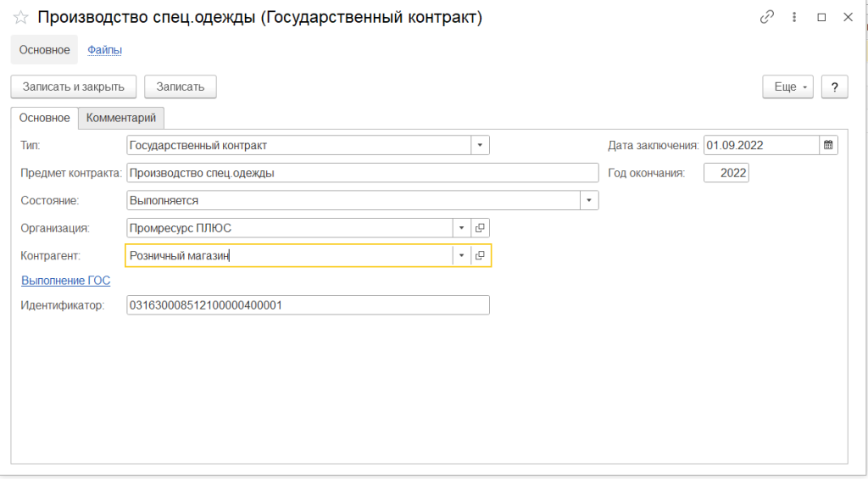The image size is (868, 479).
Task: Copy link using the chain icon
Action: [767, 17]
